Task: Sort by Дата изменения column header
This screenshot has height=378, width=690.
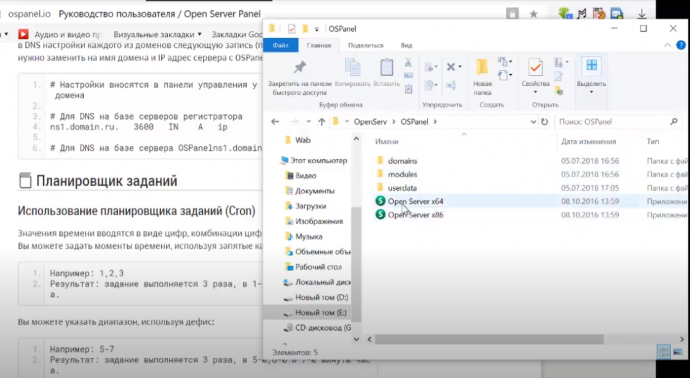Action: (588, 141)
